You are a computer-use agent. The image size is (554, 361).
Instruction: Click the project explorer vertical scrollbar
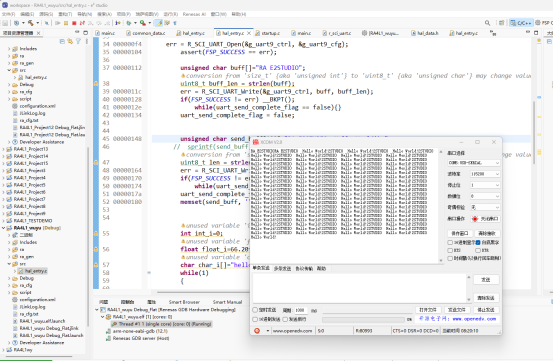[x=88, y=237]
